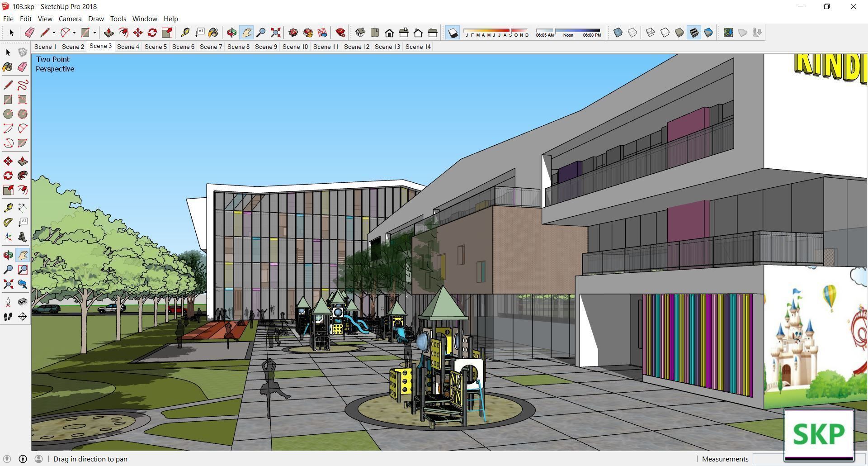Viewport: 868px width, 466px height.
Task: Switch to the Iso view icon
Action: tap(360, 33)
